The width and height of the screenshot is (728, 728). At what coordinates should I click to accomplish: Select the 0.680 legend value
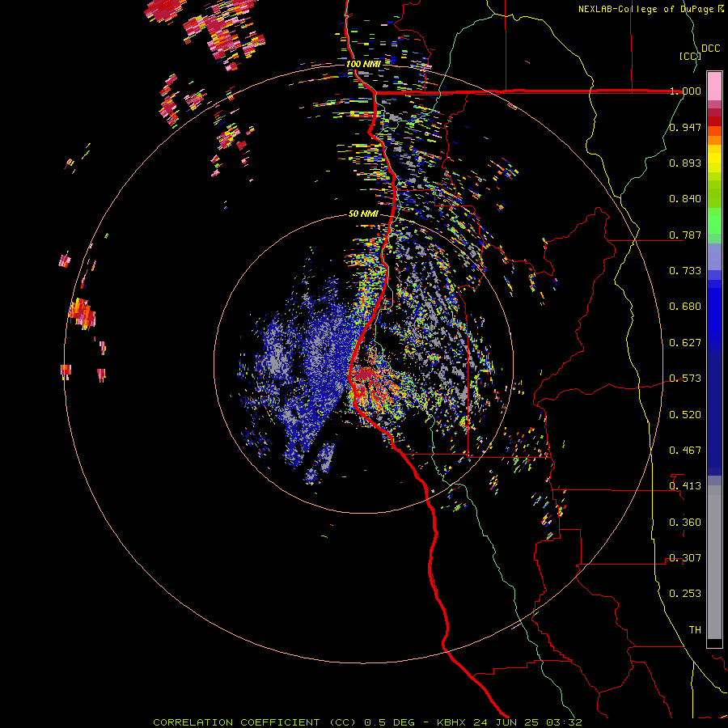click(x=685, y=307)
